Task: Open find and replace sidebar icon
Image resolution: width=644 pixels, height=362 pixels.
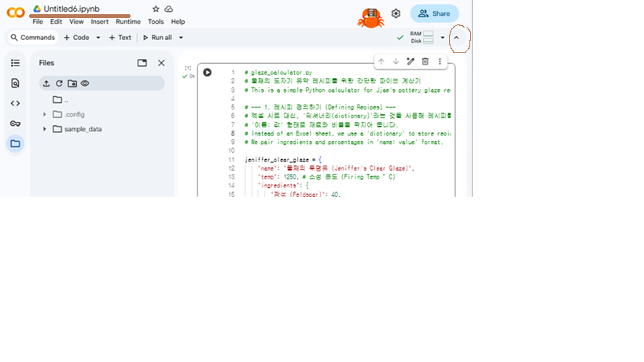Action: coord(15,83)
